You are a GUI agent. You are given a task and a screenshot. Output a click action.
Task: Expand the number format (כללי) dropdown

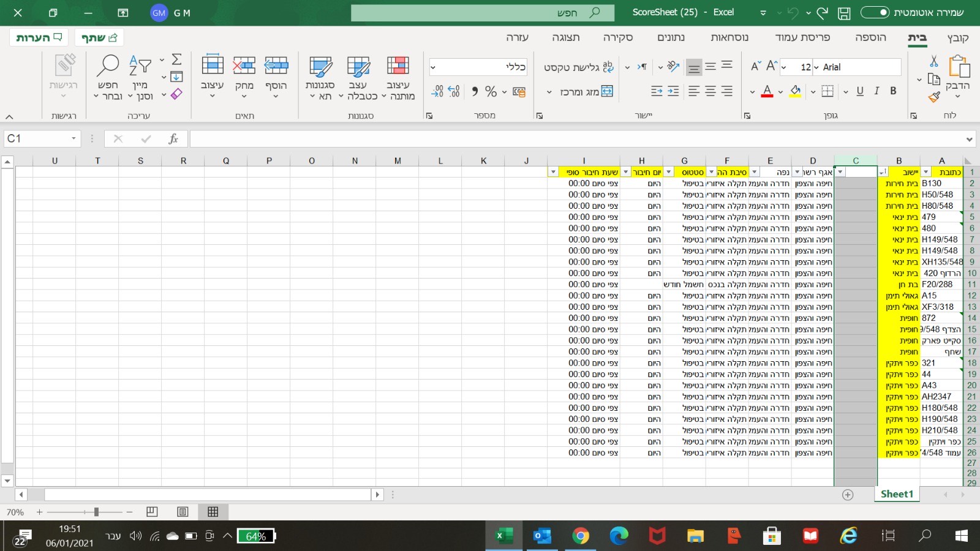[433, 67]
